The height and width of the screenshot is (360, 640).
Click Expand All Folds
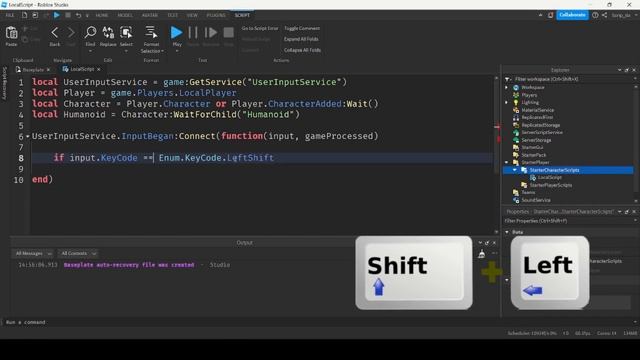tap(301, 39)
